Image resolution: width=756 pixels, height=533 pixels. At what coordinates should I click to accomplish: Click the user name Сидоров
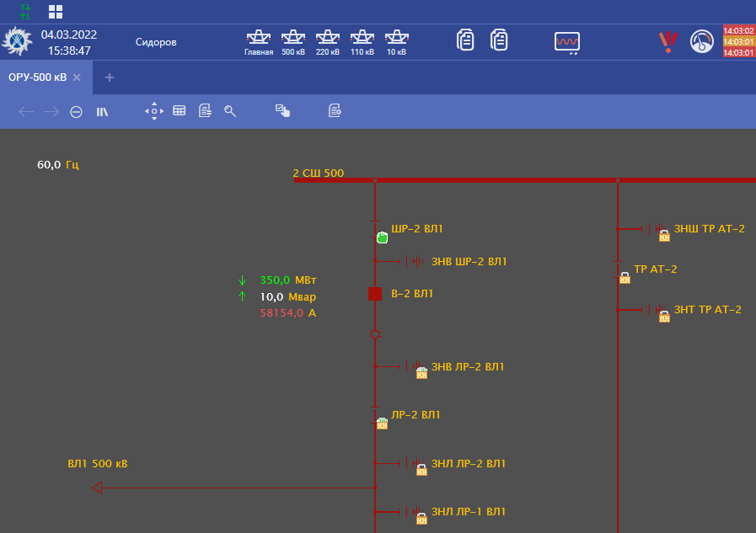(x=156, y=42)
